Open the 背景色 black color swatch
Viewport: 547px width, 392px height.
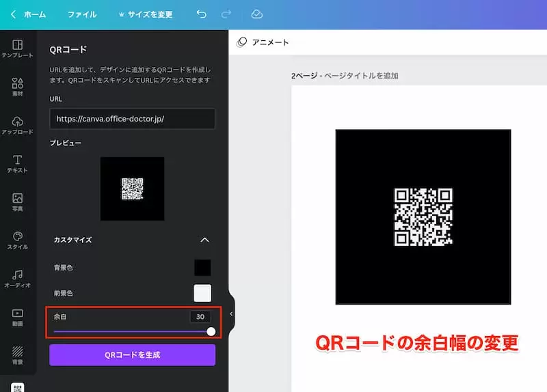pos(202,267)
